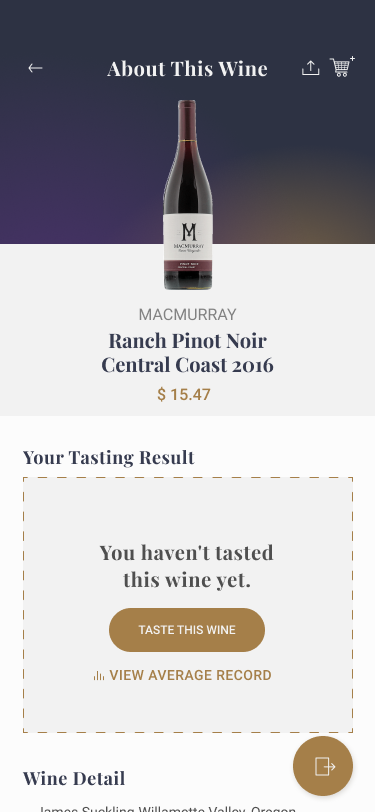This screenshot has width=375, height=812.
Task: Select the Ranch Pinot Noir Central Coast 2016 title
Action: [188, 353]
